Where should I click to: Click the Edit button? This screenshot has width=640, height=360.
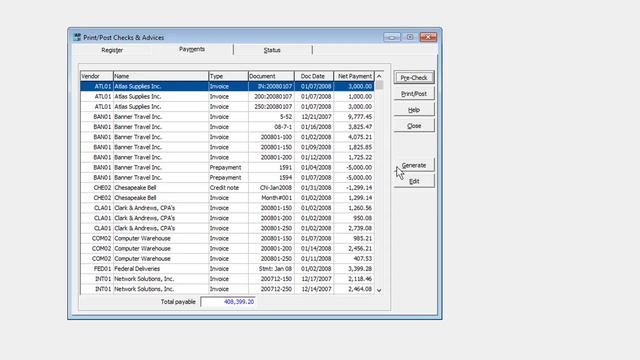(x=414, y=181)
